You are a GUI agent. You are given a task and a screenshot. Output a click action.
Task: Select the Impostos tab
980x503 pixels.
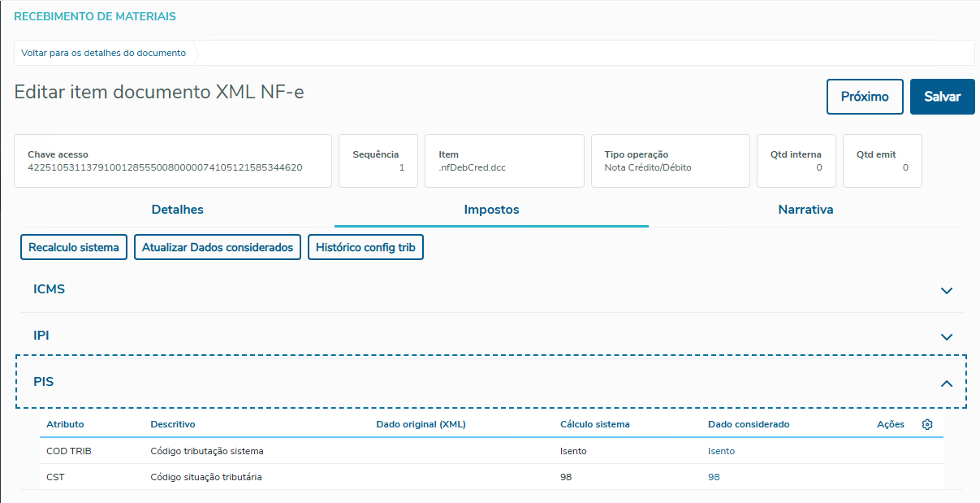coord(491,210)
